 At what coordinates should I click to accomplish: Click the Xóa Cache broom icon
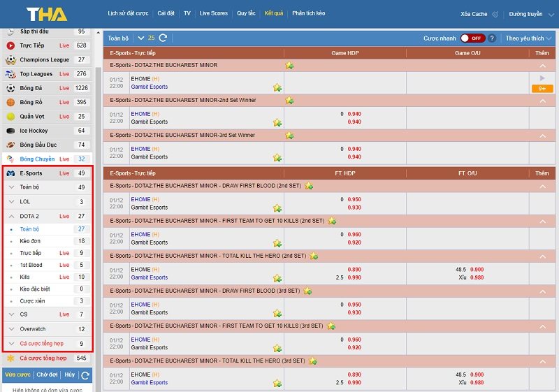495,14
